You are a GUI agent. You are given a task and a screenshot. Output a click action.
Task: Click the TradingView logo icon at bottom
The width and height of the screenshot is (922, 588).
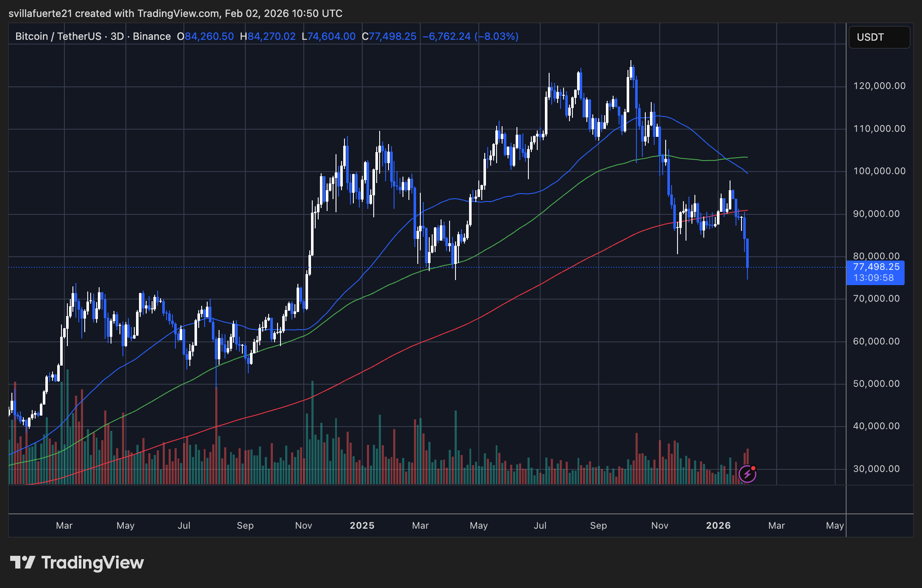pos(22,563)
